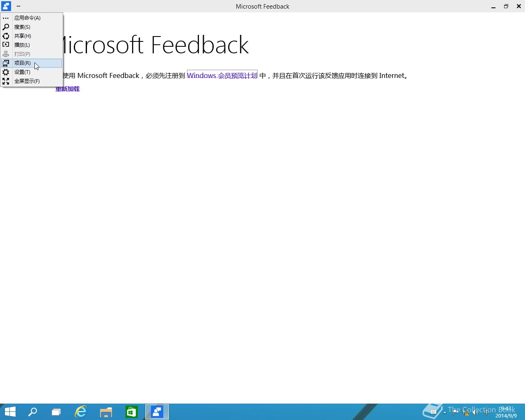Viewport: 525px width, 420px height.
Task: Click the three-dot options button in title bar
Action: point(18,6)
